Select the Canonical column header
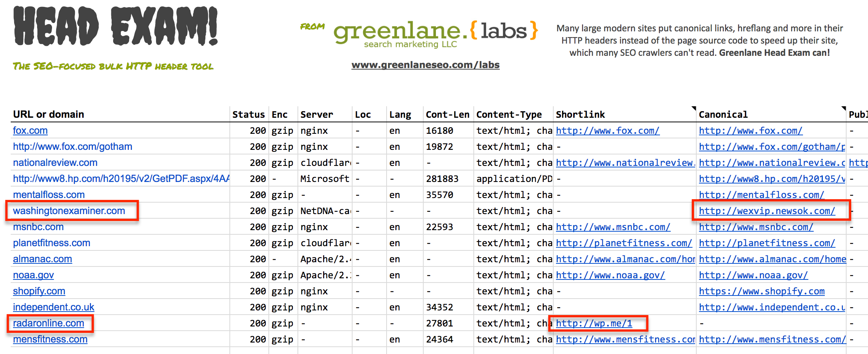Viewport: 868px width, 354px height. coord(723,114)
